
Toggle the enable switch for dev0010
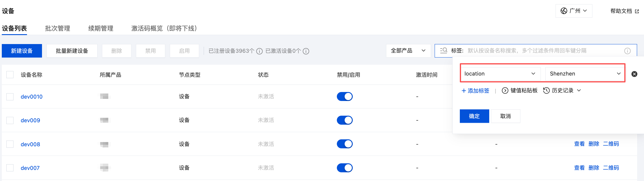coord(345,96)
